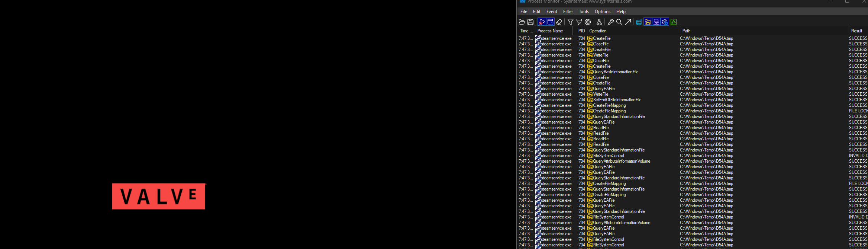The image size is (868, 249).
Task: Toggle event capture in Process Monitor
Action: [x=542, y=22]
